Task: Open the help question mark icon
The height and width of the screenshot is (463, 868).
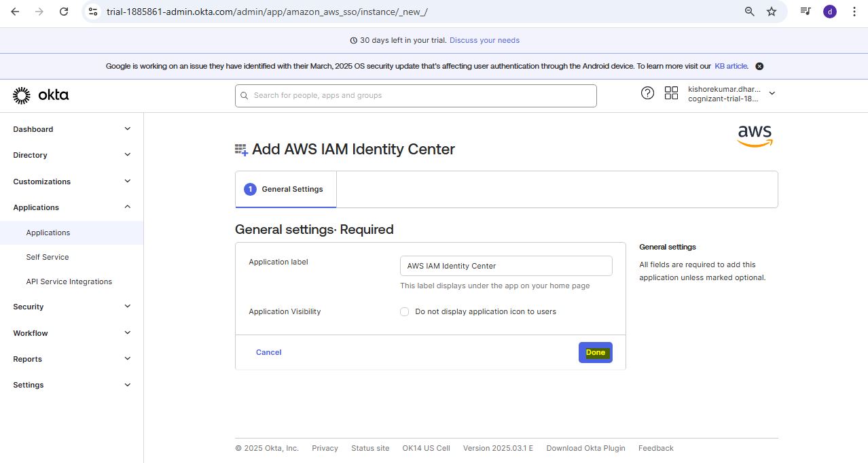Action: pos(647,93)
